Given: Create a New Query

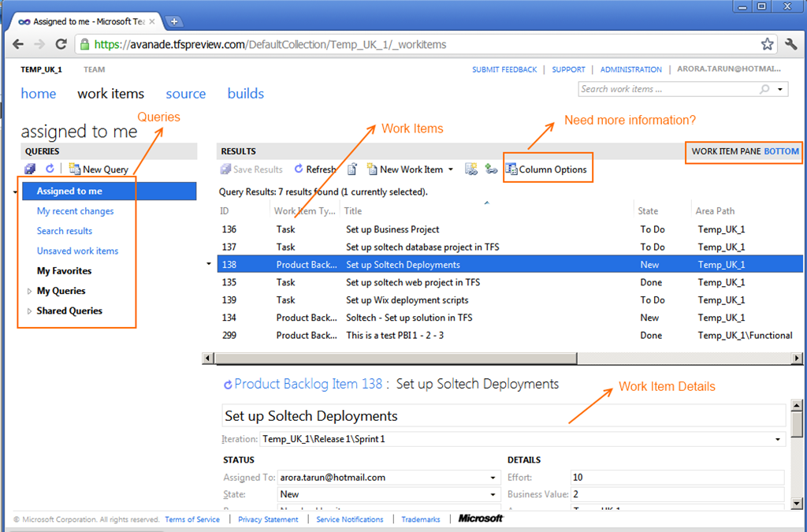Looking at the screenshot, I should [99, 169].
